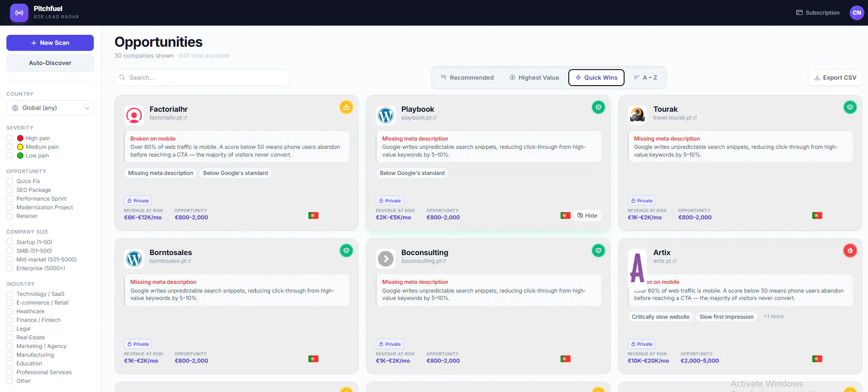Export results as CSV

pos(835,77)
